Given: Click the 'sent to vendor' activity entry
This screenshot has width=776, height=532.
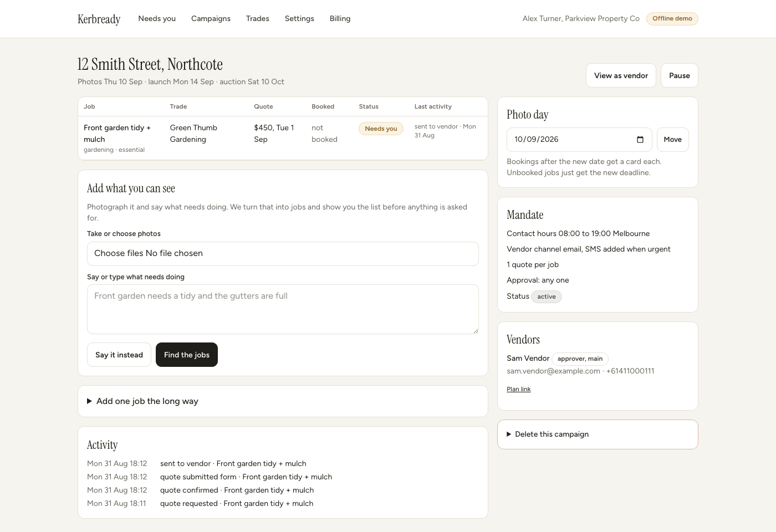Looking at the screenshot, I should tap(233, 463).
